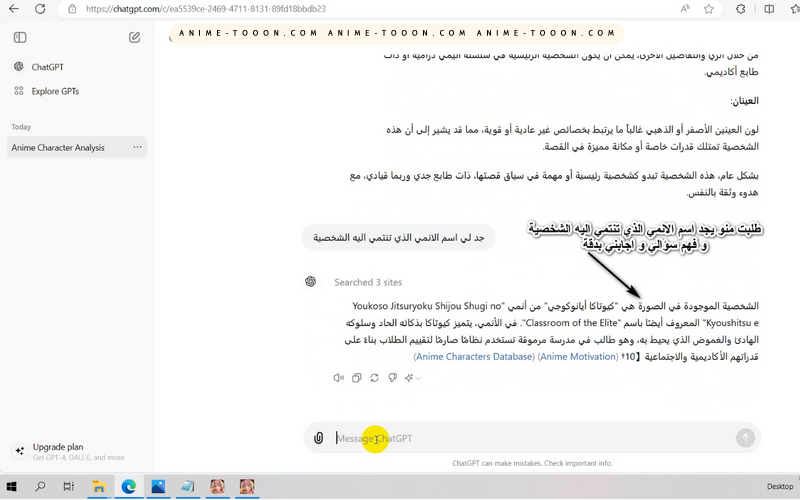
Task: Open the Photos app on taskbar
Action: pos(158,487)
